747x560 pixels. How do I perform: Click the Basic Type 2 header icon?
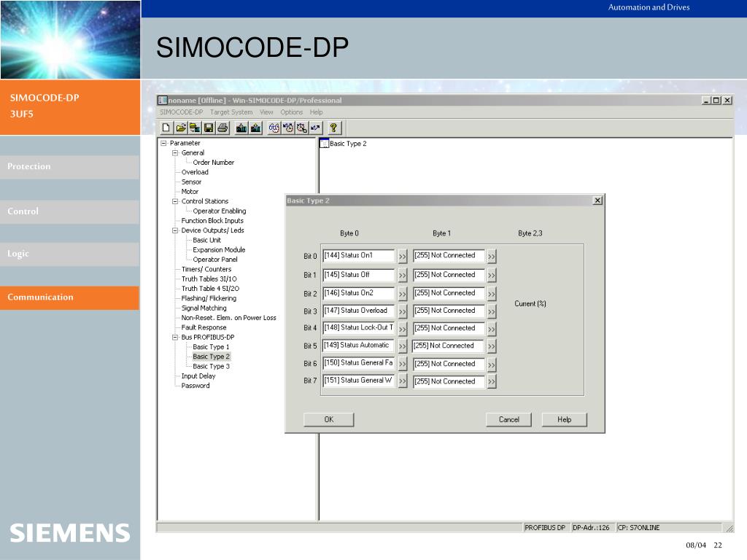click(x=325, y=144)
